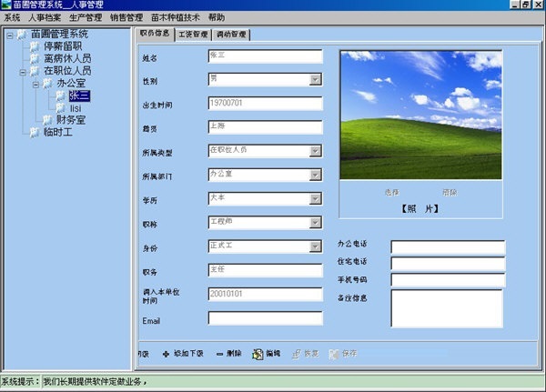
Task: Click the empty Email field
Action: click(x=266, y=318)
